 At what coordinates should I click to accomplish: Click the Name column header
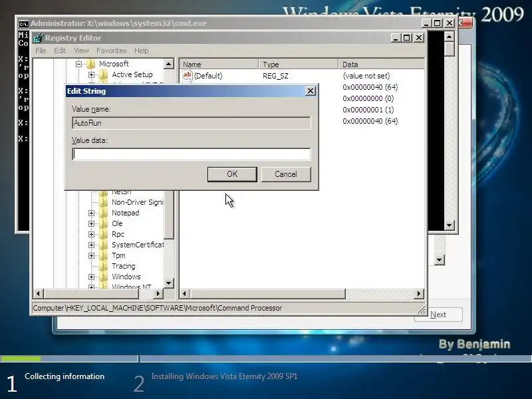tap(219, 64)
